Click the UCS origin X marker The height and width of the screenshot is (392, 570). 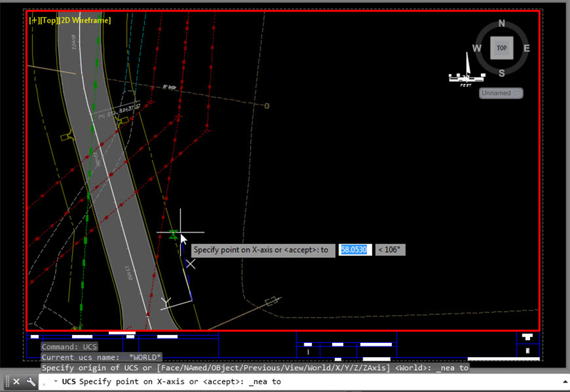click(190, 264)
